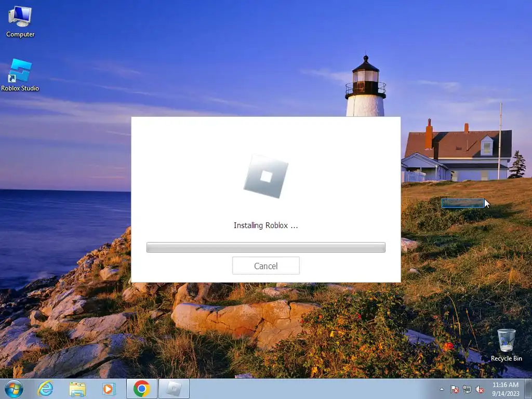
Task: Open Windows Media Player from the taskbar
Action: (x=109, y=389)
